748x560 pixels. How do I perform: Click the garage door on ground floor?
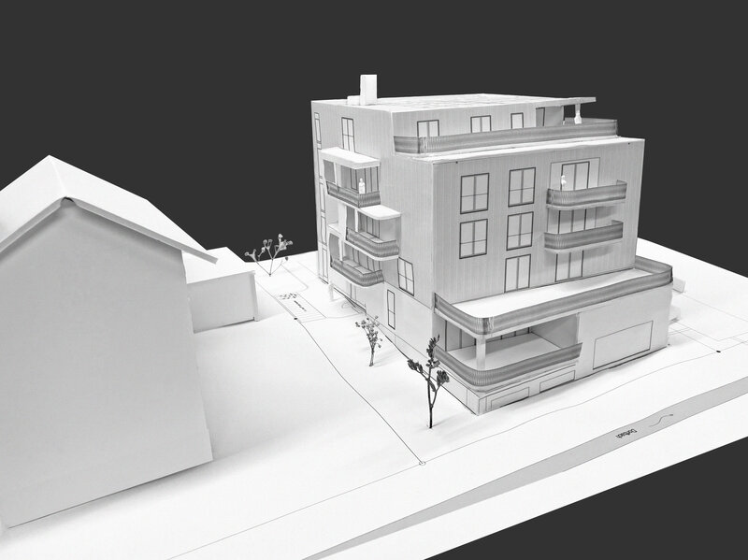[x=622, y=343]
